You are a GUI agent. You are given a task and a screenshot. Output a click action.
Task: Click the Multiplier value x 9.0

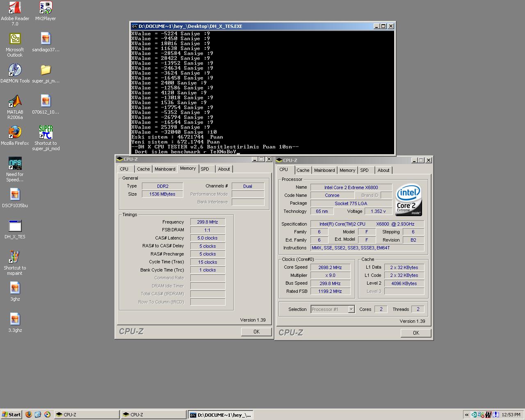pyautogui.click(x=330, y=275)
